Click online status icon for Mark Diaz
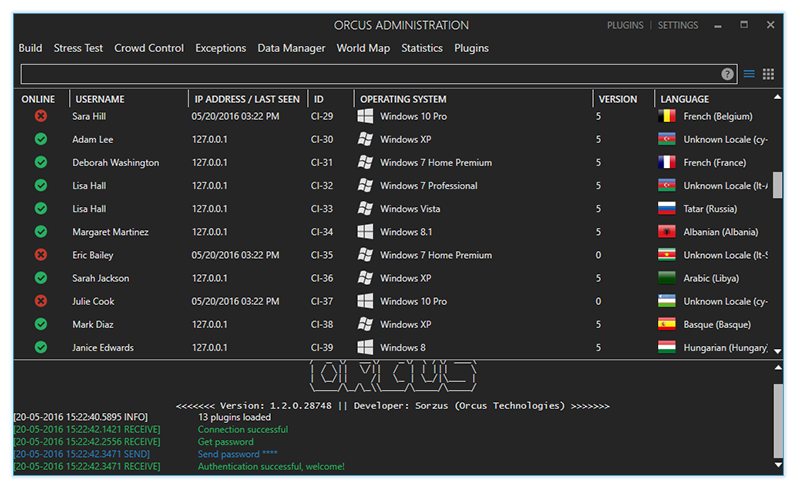This screenshot has width=800, height=492. click(x=41, y=324)
